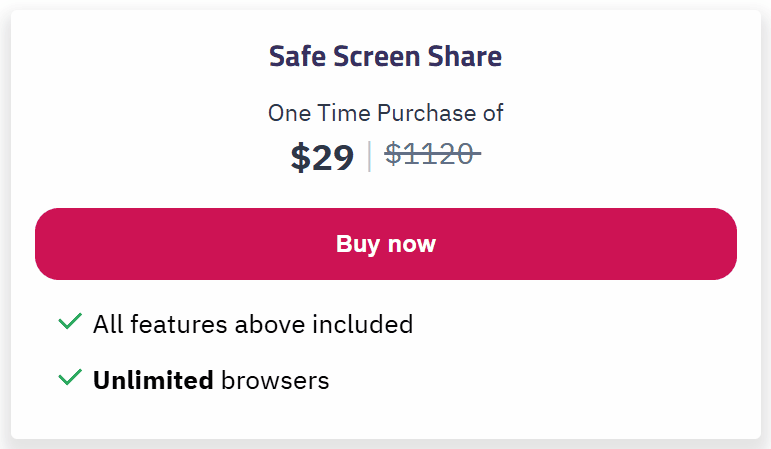Click the Safe Screen Share heading
The height and width of the screenshot is (449, 771).
click(x=385, y=57)
